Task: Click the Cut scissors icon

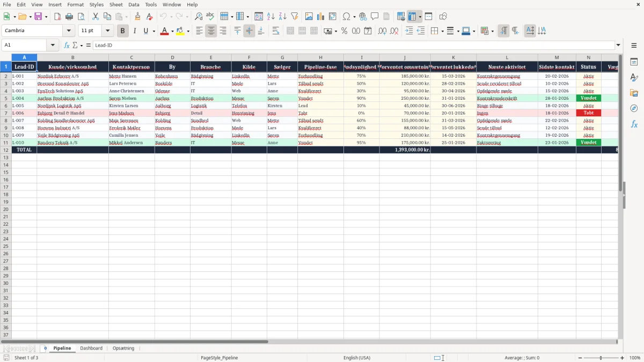Action: [96, 17]
